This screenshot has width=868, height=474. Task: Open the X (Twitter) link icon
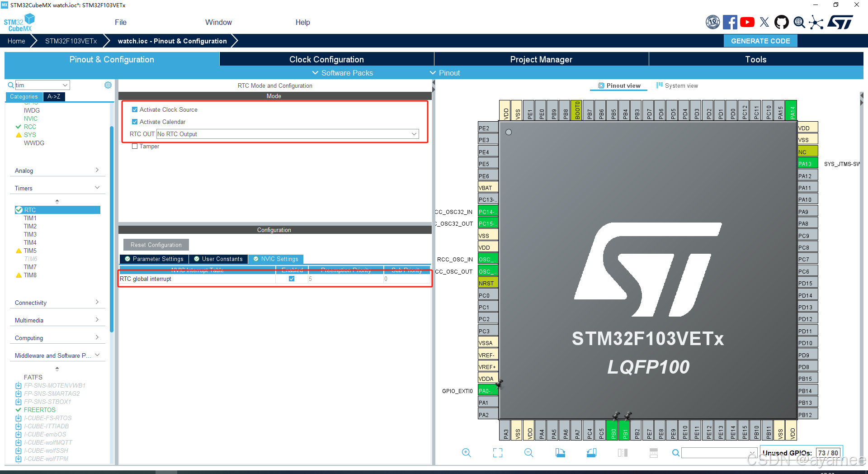tap(764, 22)
